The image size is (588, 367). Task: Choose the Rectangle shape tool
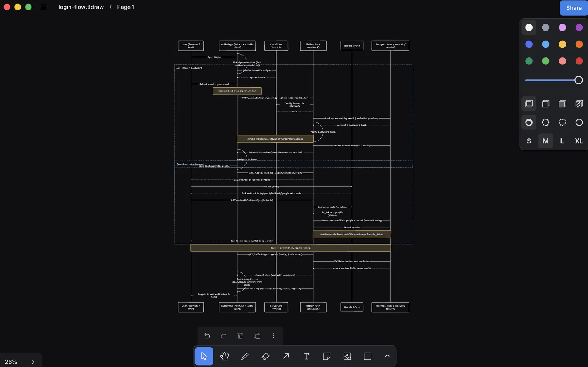(x=368, y=356)
